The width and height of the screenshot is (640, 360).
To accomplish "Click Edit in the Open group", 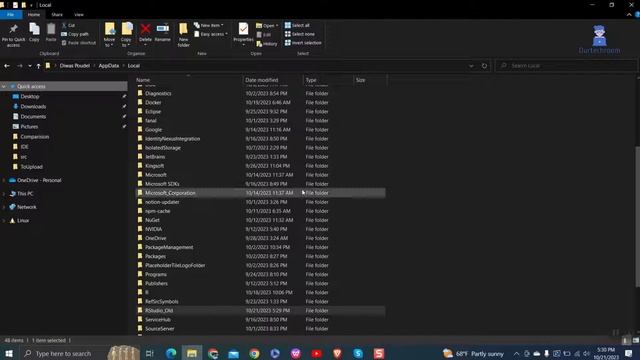I will tap(264, 35).
